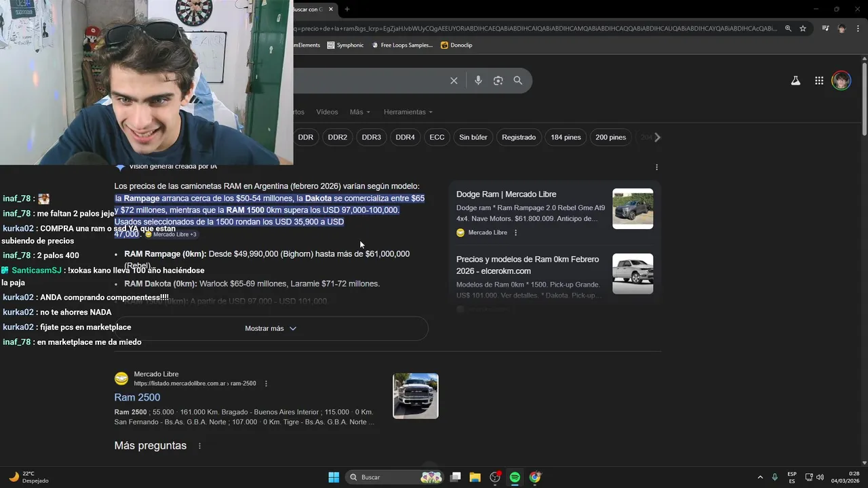
Task: Open the Ram 2500 search result link
Action: point(137,397)
